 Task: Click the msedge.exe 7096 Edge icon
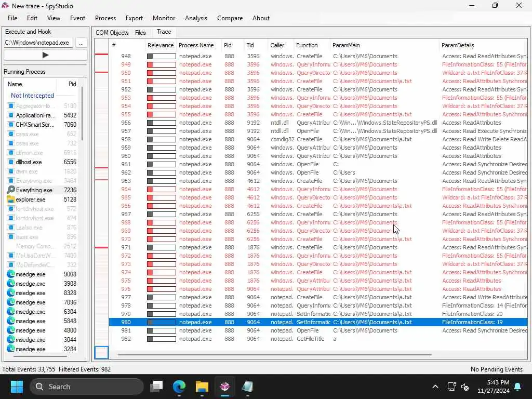coord(11,302)
